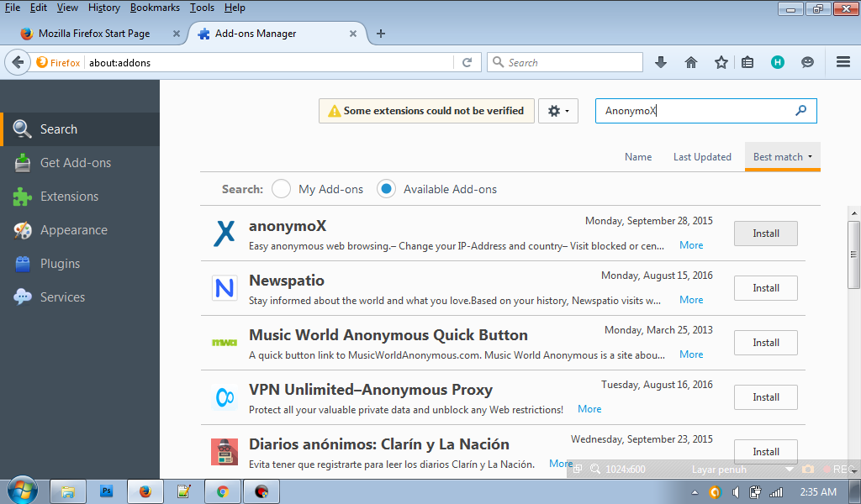Select Search in the sidebar
The width and height of the screenshot is (861, 504).
80,129
